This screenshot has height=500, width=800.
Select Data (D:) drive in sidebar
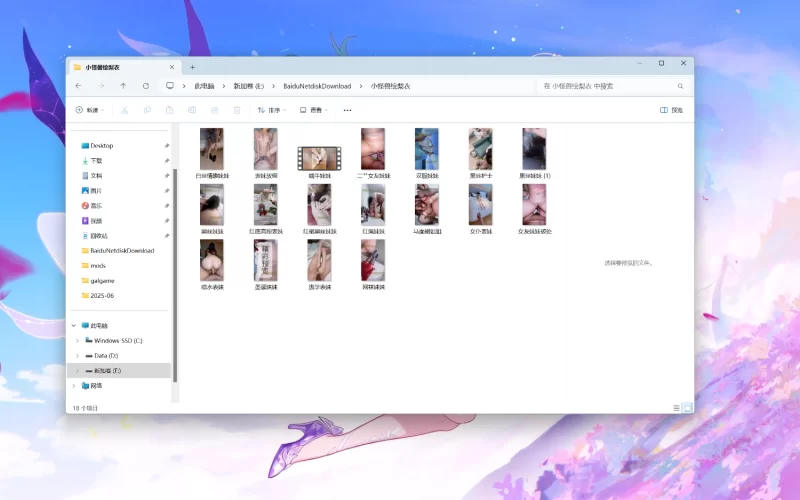point(106,356)
